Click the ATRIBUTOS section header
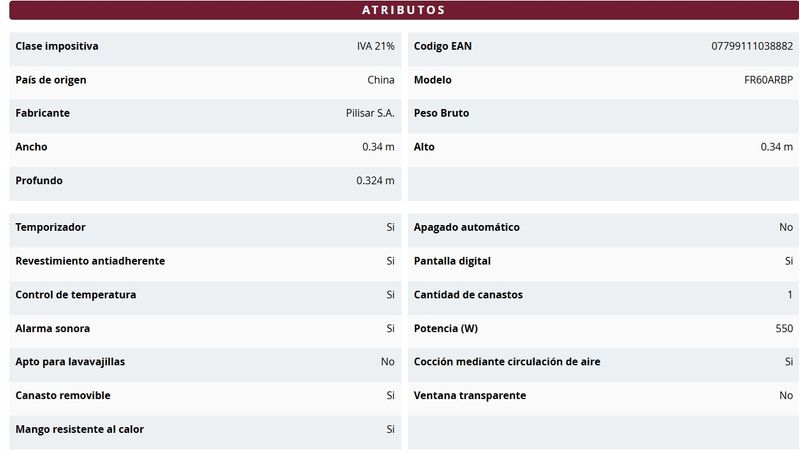 [403, 10]
